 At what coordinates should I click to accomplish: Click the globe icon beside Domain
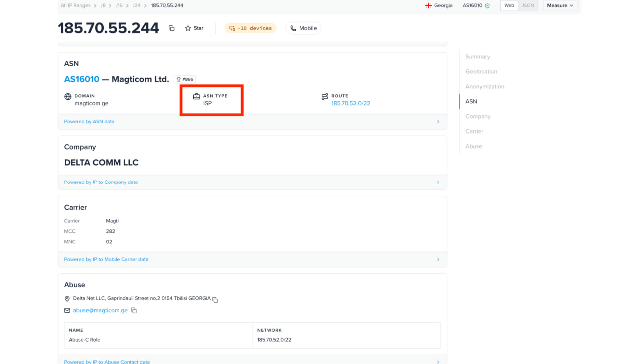pos(68,97)
